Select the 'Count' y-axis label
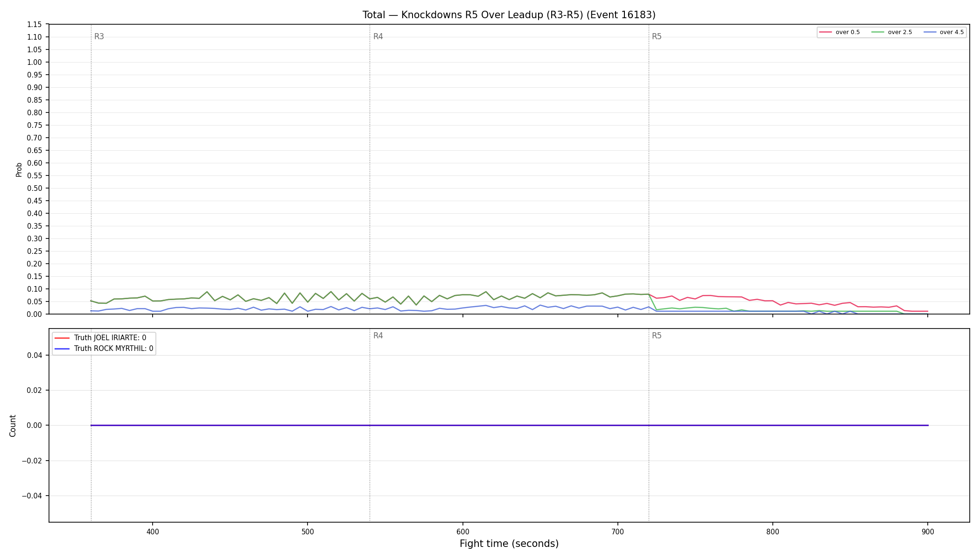Viewport: 980px width, 560px height. point(13,426)
